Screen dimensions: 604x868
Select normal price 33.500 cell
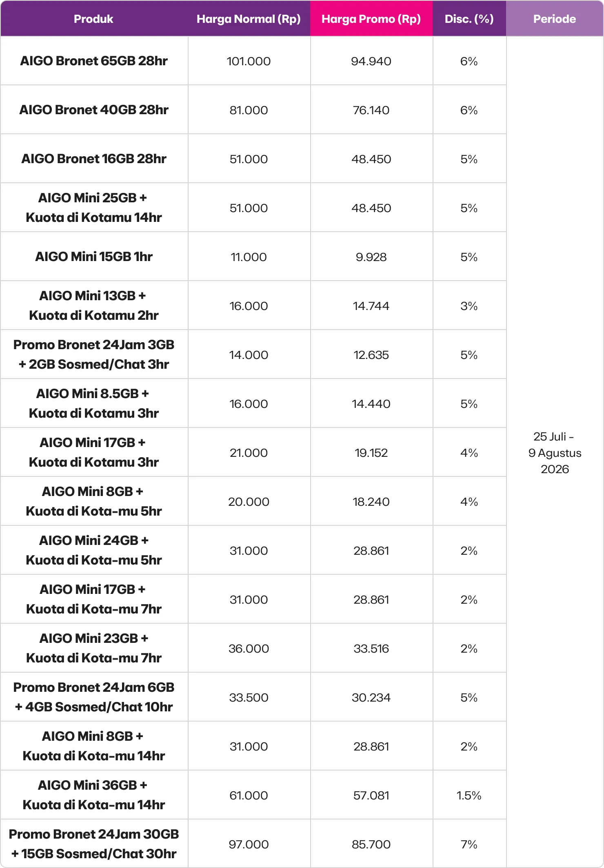(249, 697)
